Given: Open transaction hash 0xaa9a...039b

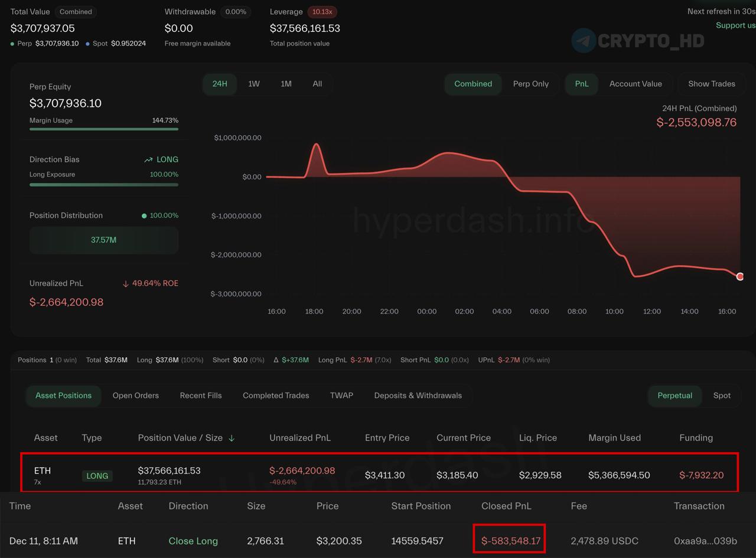Looking at the screenshot, I should [705, 541].
